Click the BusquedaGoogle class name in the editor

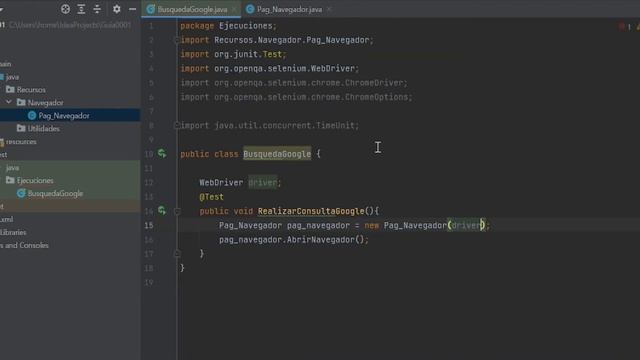pyautogui.click(x=277, y=154)
